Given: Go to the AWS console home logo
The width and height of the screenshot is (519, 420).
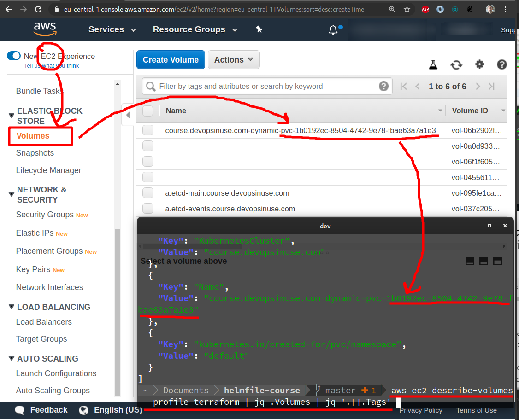Looking at the screenshot, I should tap(45, 29).
